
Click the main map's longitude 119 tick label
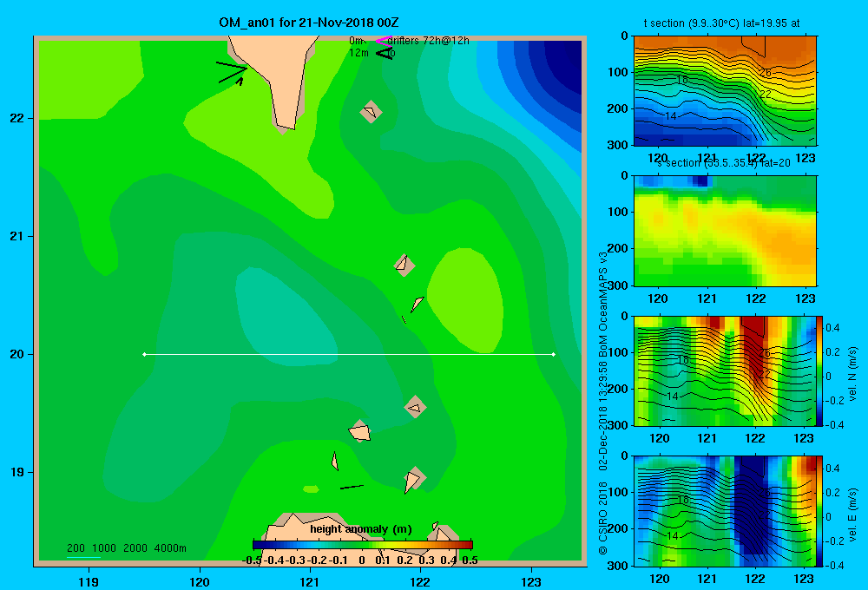tap(89, 581)
